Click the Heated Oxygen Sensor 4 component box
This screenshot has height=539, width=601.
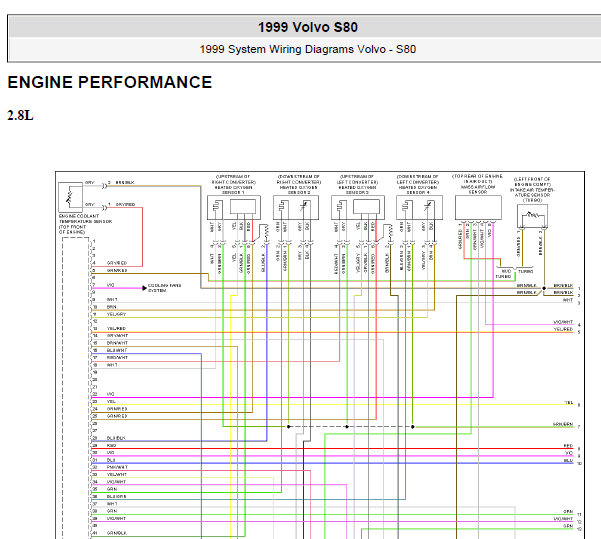click(419, 207)
